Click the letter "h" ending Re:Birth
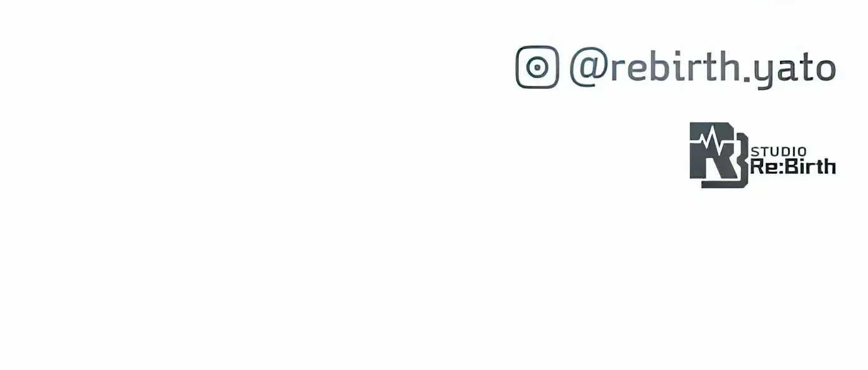This screenshot has width=868, height=370. pos(830,166)
